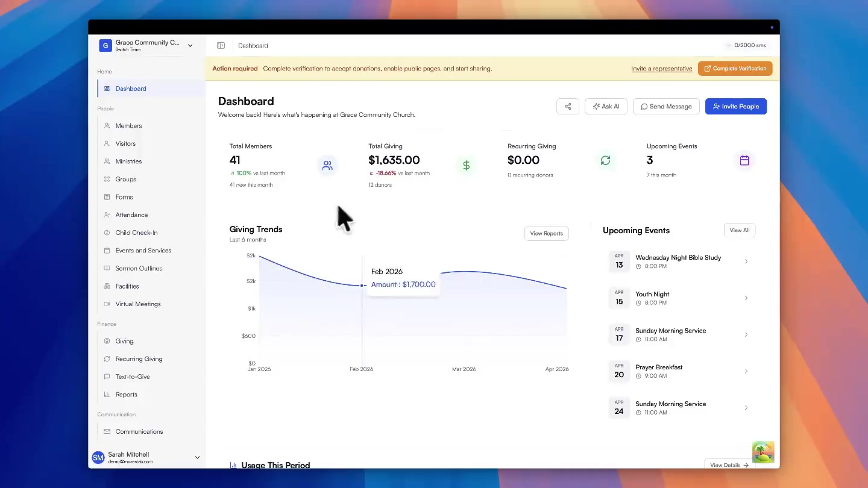Click the Complete Verification button
Viewport: 868px width, 488px height.
[735, 69]
